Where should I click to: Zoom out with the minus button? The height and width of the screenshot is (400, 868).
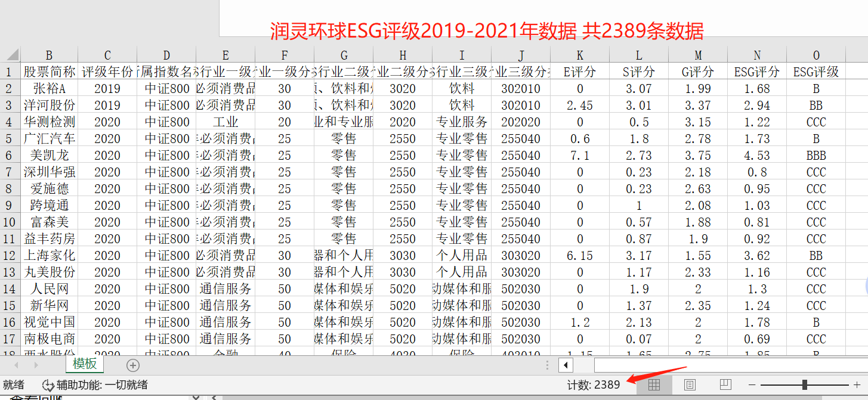tap(752, 385)
